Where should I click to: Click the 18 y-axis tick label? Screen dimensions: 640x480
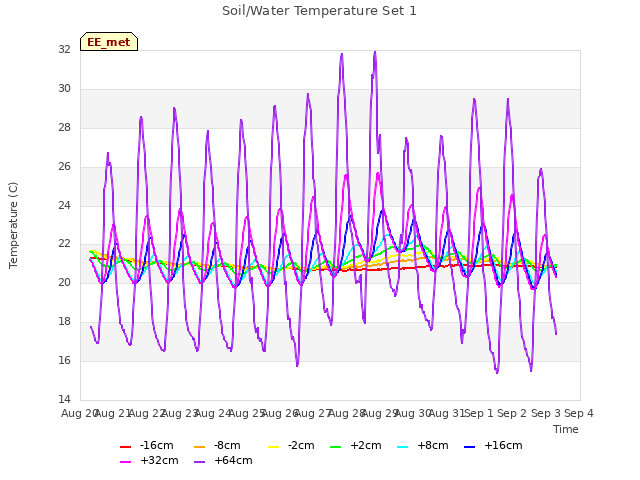coord(64,322)
